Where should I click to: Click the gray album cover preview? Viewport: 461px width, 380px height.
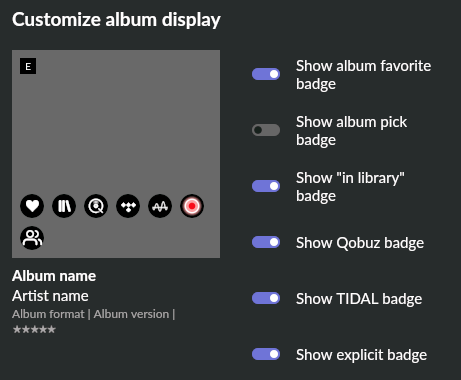[x=116, y=154]
